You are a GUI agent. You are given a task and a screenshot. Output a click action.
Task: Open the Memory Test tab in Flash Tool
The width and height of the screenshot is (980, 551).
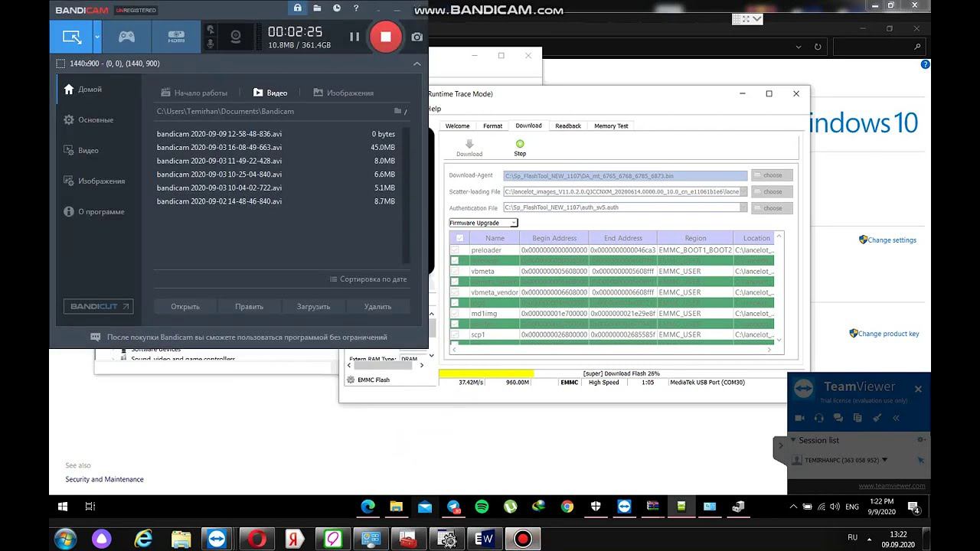[611, 126]
